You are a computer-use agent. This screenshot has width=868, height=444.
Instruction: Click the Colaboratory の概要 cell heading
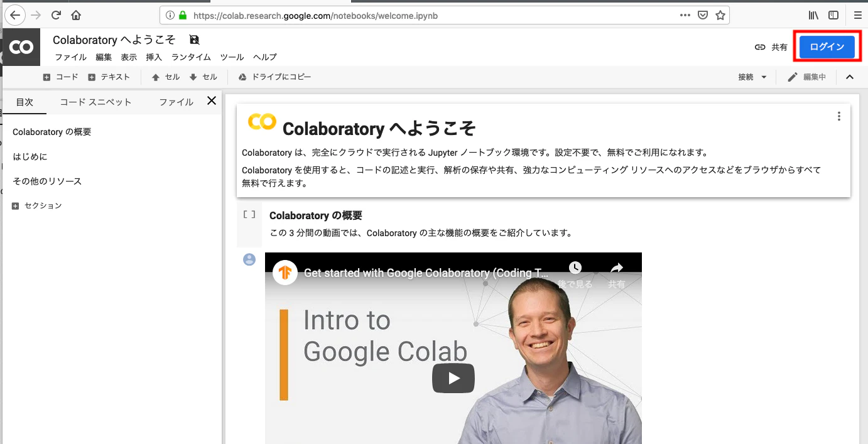tap(316, 215)
